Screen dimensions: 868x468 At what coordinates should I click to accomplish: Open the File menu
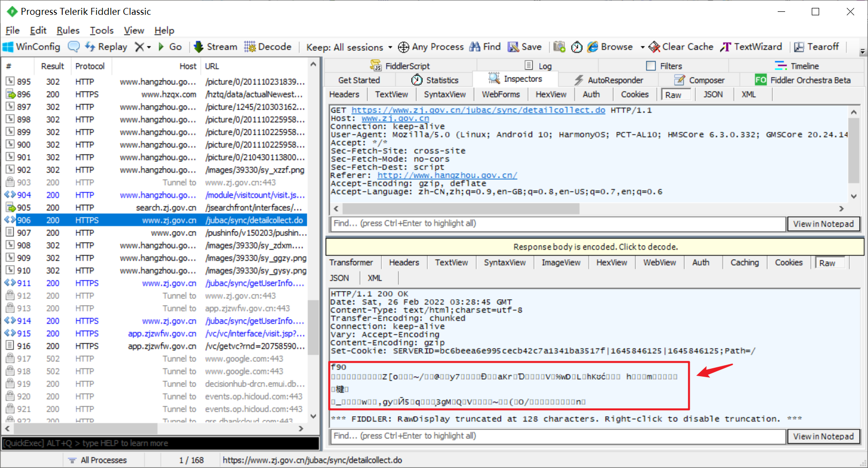[x=12, y=31]
